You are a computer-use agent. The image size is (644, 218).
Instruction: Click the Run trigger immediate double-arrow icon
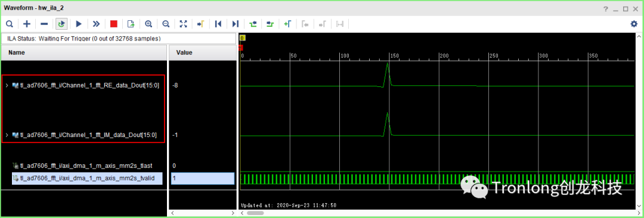point(96,24)
